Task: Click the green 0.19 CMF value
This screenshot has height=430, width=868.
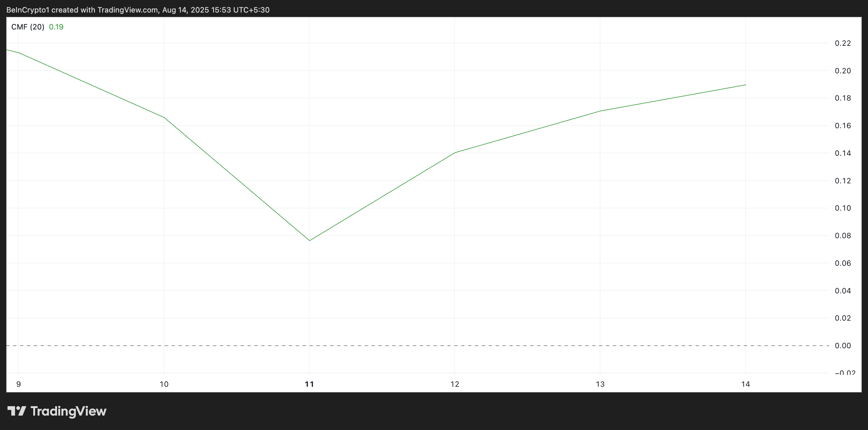Action: click(x=56, y=27)
